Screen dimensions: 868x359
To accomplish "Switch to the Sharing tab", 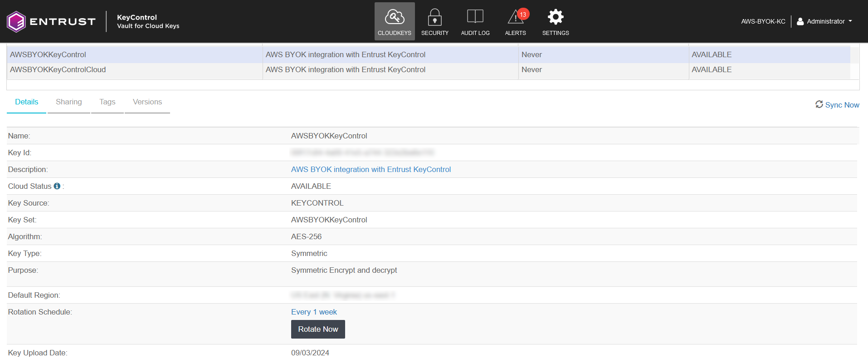I will [x=69, y=102].
